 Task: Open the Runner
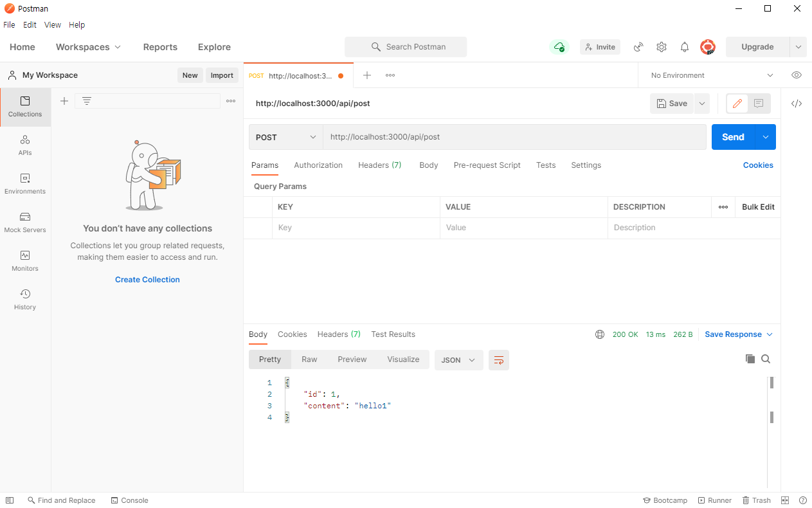point(714,500)
